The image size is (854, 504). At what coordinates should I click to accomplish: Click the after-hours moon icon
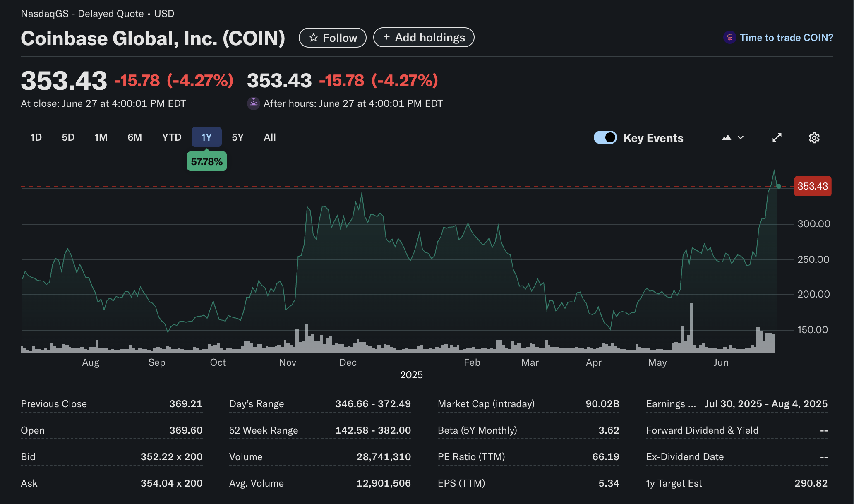(x=254, y=103)
